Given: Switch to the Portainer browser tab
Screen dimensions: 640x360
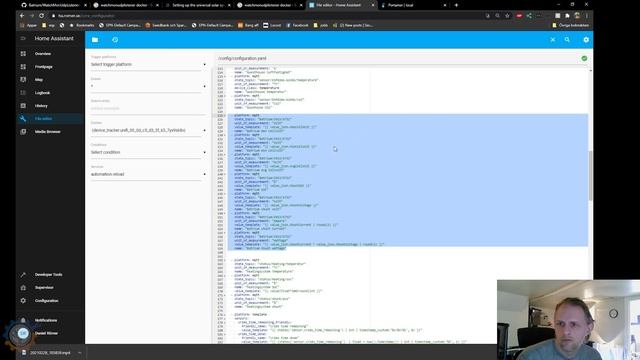Looking at the screenshot, I should [x=413, y=5].
